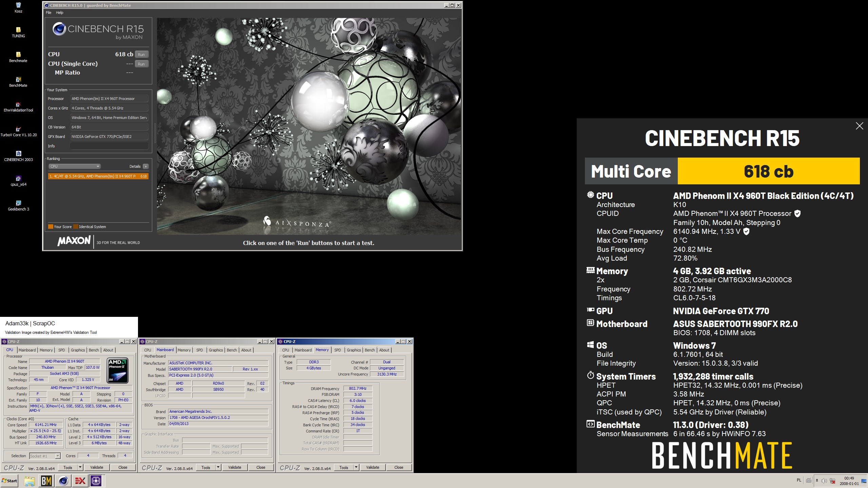Launch TurboV Core V1.10.20 shortcut
The height and width of the screenshot is (488, 868).
18,131
